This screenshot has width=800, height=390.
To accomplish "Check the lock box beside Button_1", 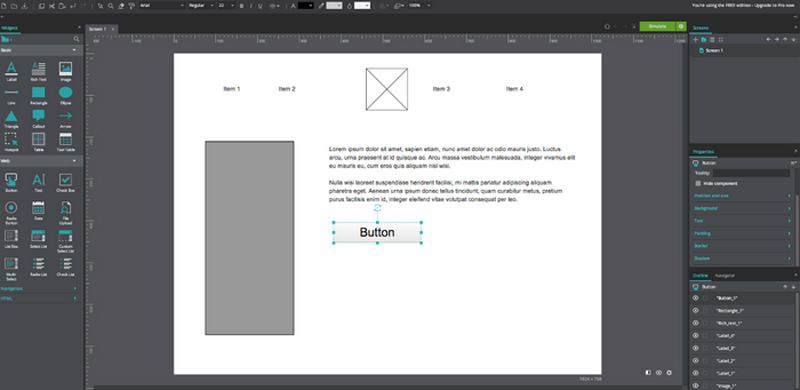I will pyautogui.click(x=705, y=298).
